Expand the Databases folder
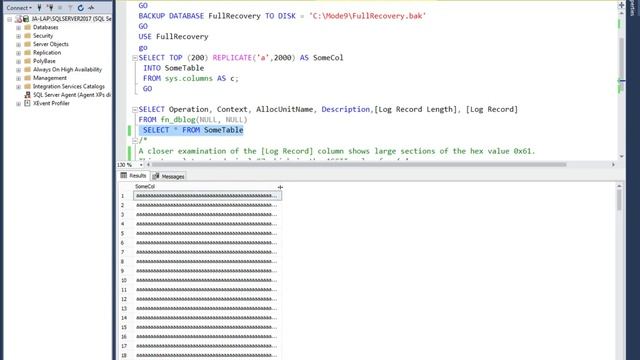Screen dimensions: 640x360 coord(18,27)
